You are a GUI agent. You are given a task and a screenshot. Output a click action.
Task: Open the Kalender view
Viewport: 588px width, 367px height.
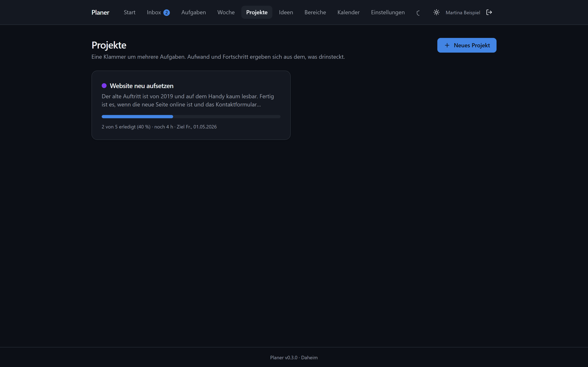click(x=349, y=12)
